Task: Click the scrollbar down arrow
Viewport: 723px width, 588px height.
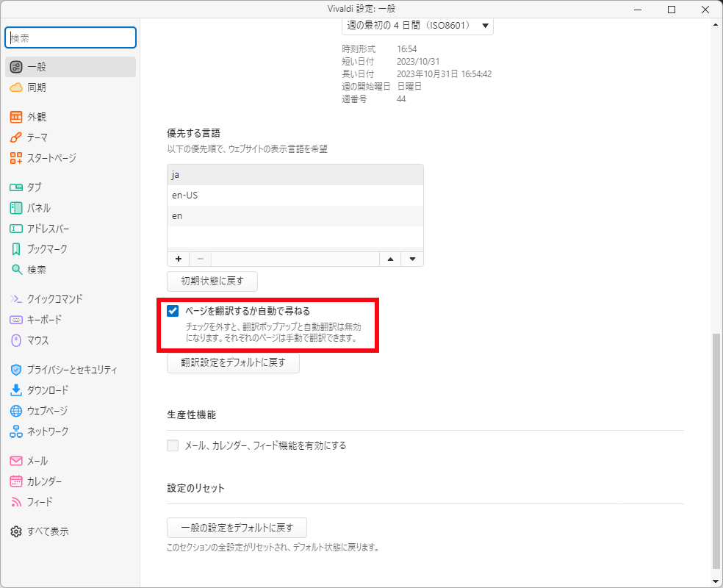Action: (x=716, y=581)
